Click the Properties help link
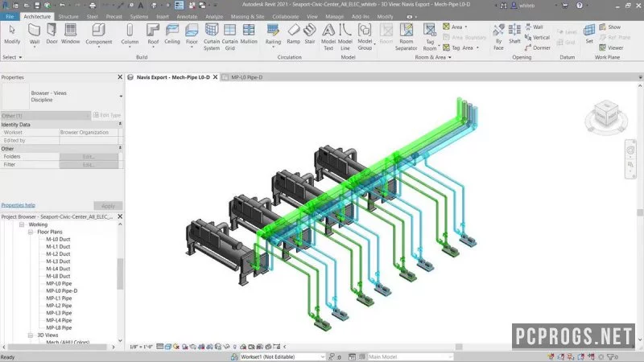The image size is (644, 362). [18, 205]
